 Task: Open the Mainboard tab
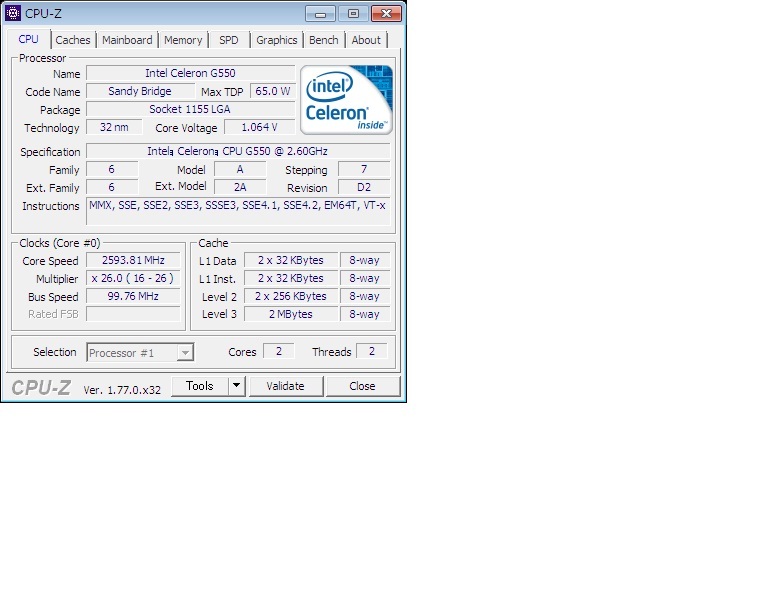127,40
